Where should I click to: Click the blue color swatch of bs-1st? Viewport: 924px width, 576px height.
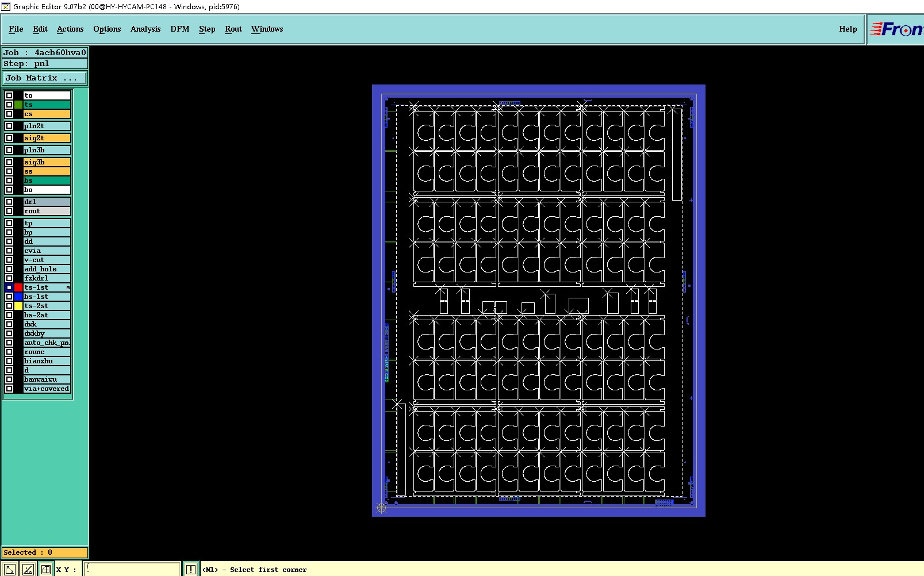pos(18,297)
